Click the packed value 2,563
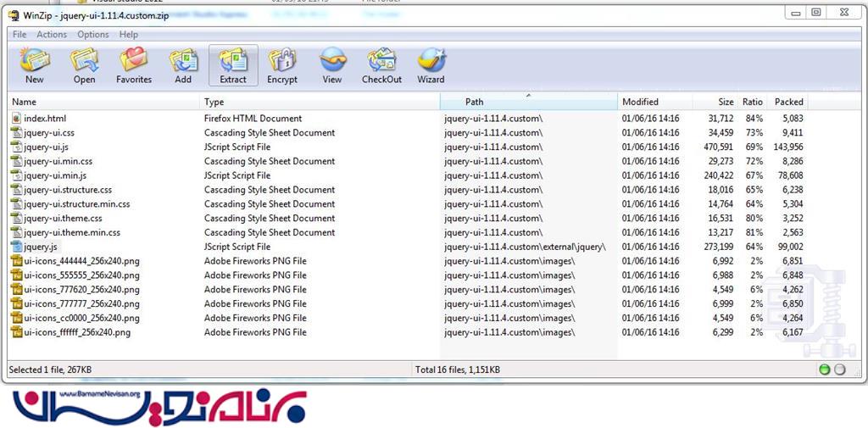Screen dimensions: 868x428 (793, 232)
